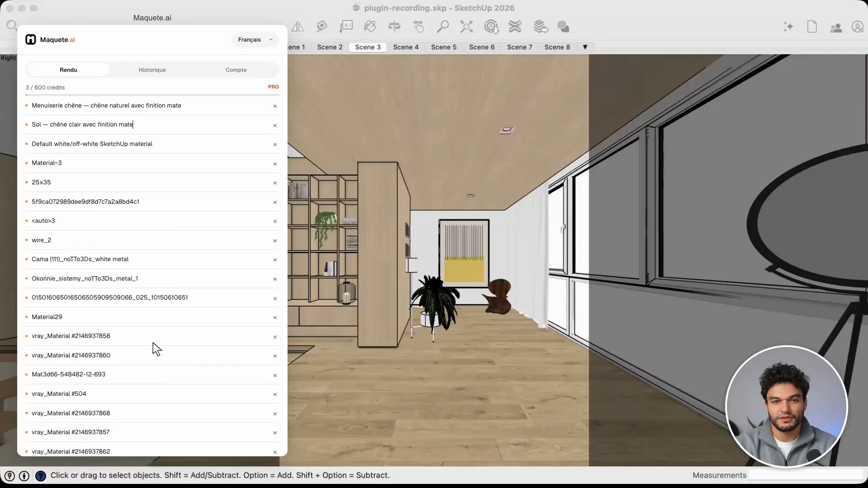Click the Default white/off-white SketchUp material text
This screenshot has width=868, height=488.
point(92,144)
